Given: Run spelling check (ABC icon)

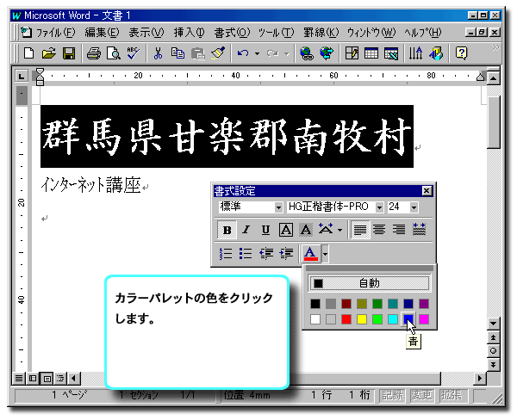Looking at the screenshot, I should (x=134, y=53).
